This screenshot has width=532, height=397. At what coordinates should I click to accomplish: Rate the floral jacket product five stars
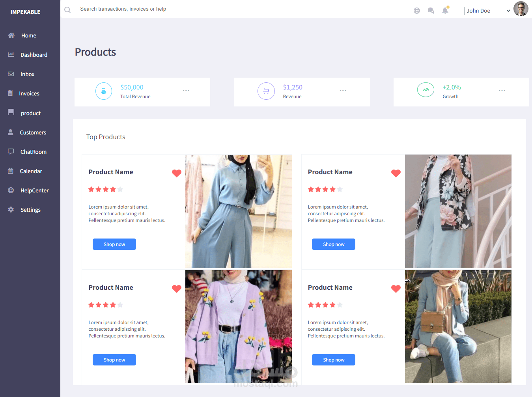coord(340,190)
